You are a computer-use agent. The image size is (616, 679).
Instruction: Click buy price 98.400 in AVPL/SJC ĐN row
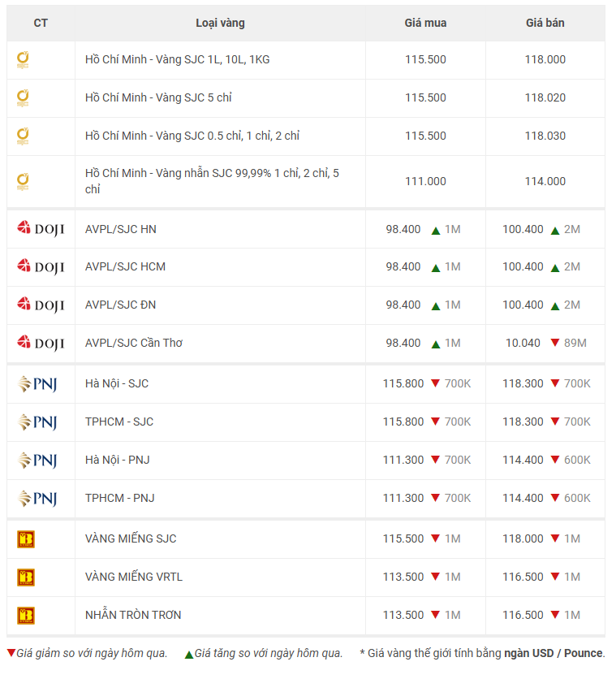coord(403,305)
